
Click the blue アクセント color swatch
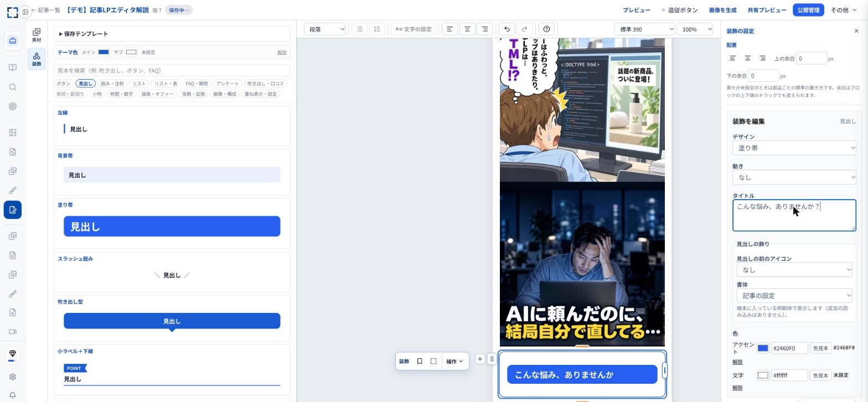point(763,348)
